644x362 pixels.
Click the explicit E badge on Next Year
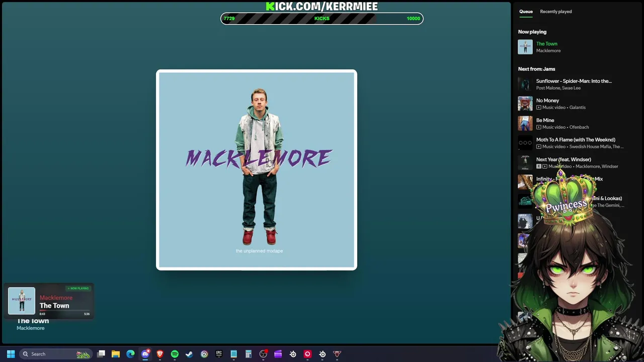[x=538, y=166]
